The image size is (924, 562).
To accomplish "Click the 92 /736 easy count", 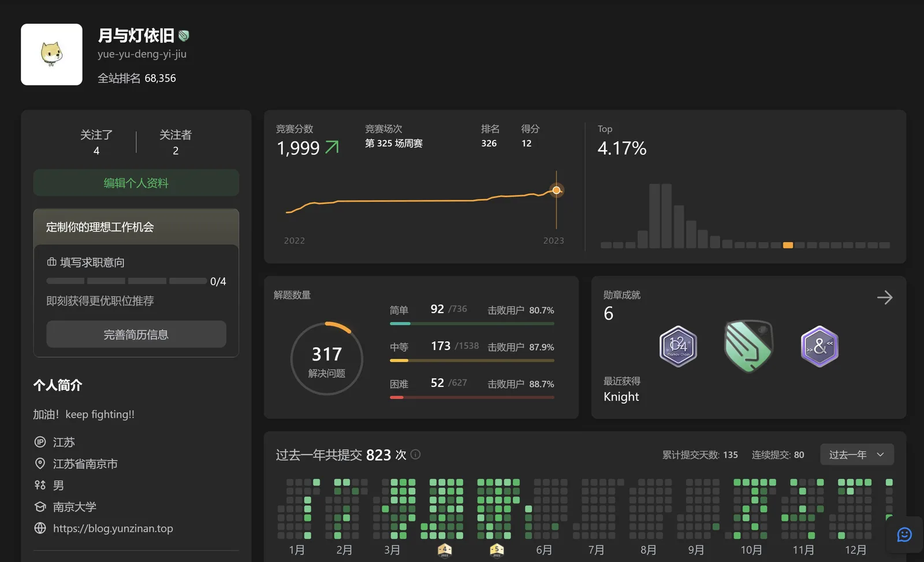I will [x=449, y=309].
